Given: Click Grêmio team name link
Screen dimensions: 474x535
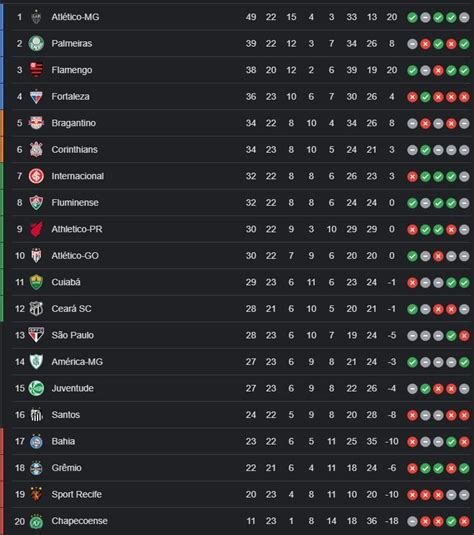Looking at the screenshot, I should [x=67, y=468].
